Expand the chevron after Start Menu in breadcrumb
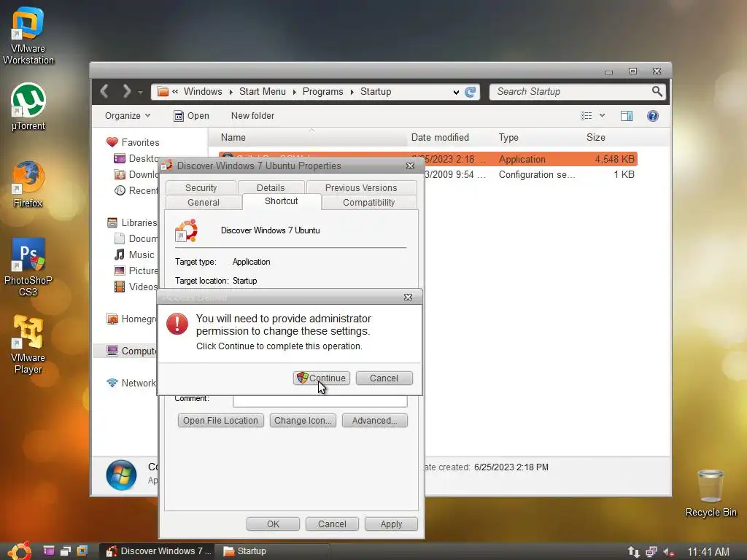Viewport: 747px width, 560px height. 294,92
